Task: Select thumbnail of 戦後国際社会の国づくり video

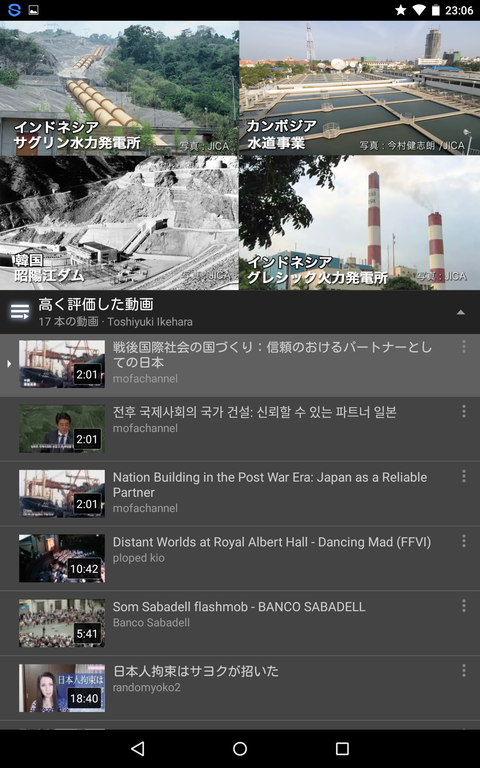Action: click(x=62, y=364)
